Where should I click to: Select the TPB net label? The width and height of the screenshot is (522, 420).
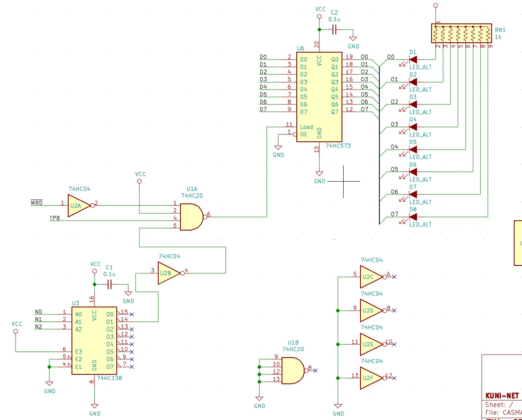55,218
